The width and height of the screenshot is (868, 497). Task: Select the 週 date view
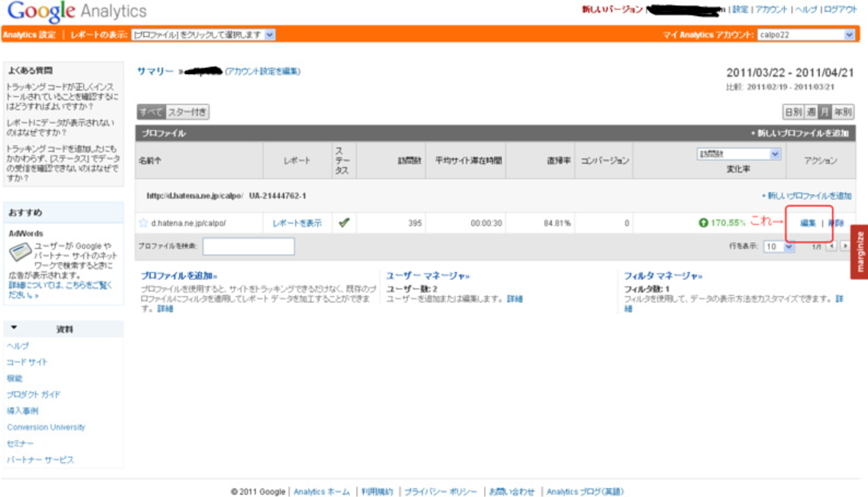click(811, 112)
